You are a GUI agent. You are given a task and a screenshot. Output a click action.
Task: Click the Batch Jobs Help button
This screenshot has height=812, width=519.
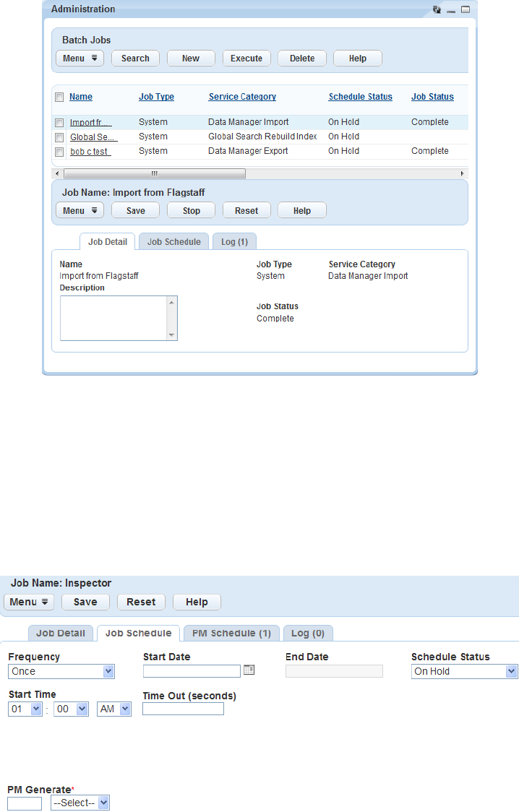point(357,59)
